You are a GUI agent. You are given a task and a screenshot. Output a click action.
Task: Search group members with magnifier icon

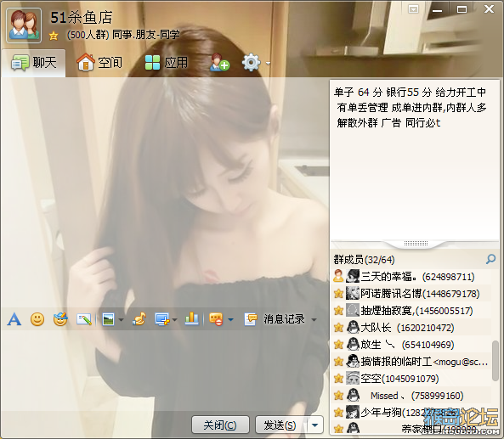490,259
